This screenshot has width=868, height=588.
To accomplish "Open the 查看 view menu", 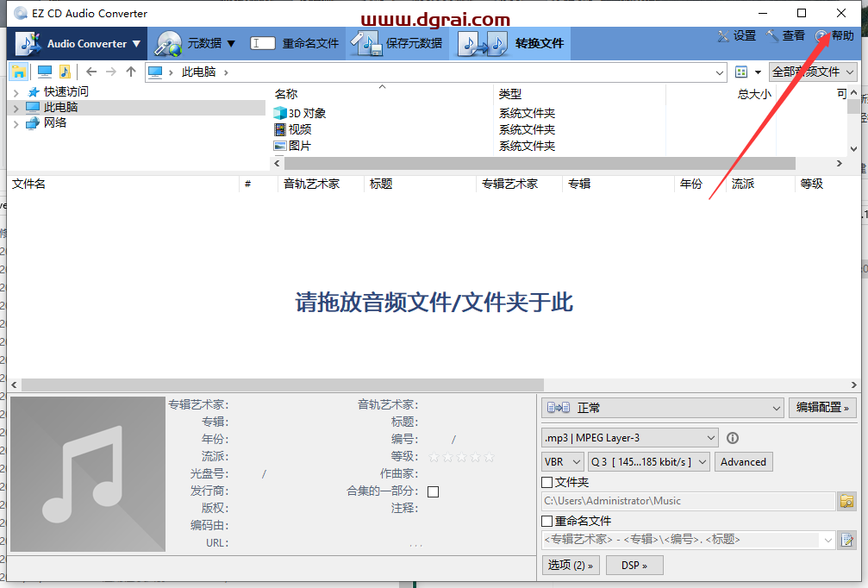I will tap(785, 36).
